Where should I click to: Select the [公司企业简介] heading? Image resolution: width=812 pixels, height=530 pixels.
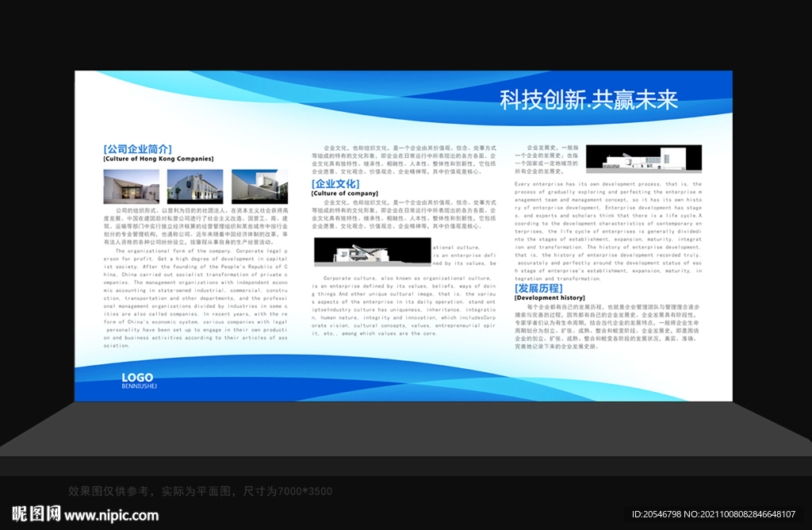[x=137, y=148]
